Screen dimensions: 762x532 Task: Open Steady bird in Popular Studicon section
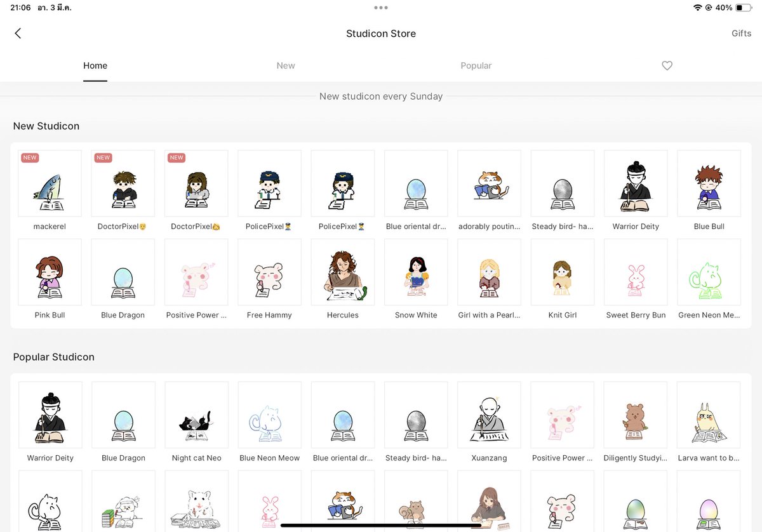(x=416, y=415)
